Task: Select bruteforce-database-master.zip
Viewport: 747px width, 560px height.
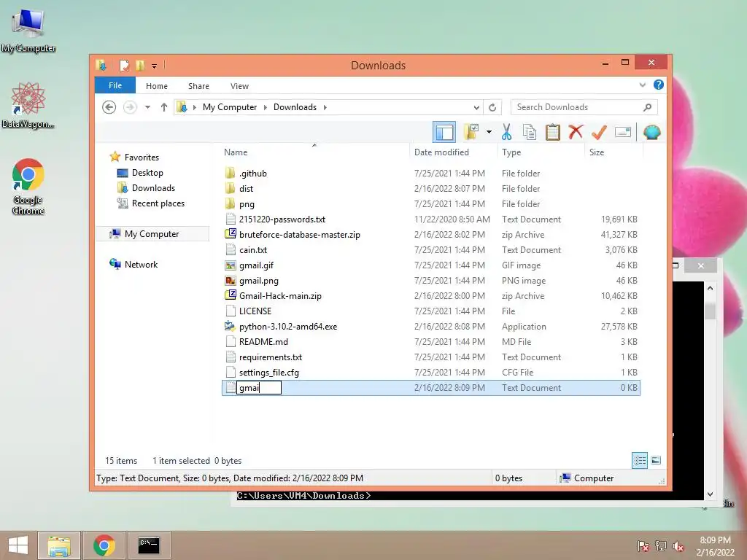Action: [300, 234]
